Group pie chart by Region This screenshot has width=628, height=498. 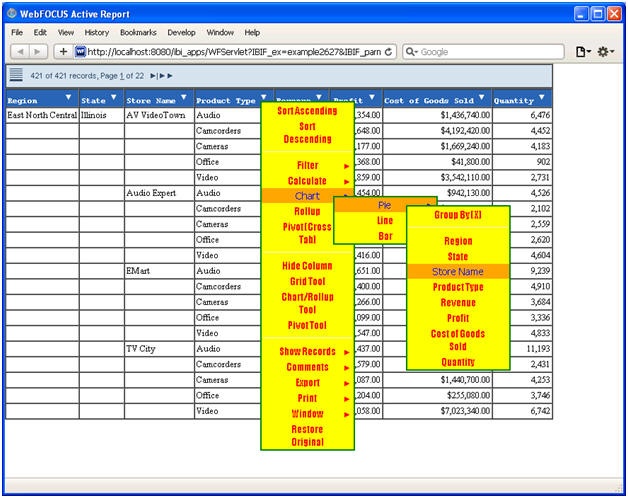[x=458, y=241]
